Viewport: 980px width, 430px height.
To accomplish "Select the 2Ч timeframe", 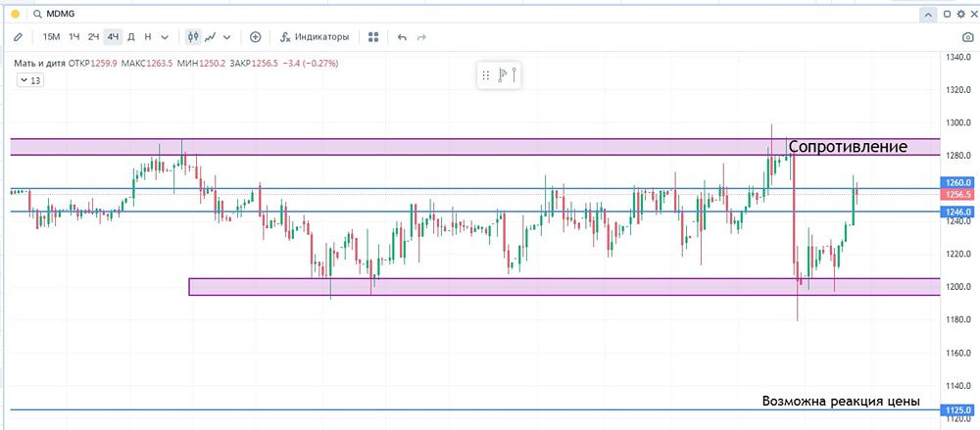I will coord(93,37).
